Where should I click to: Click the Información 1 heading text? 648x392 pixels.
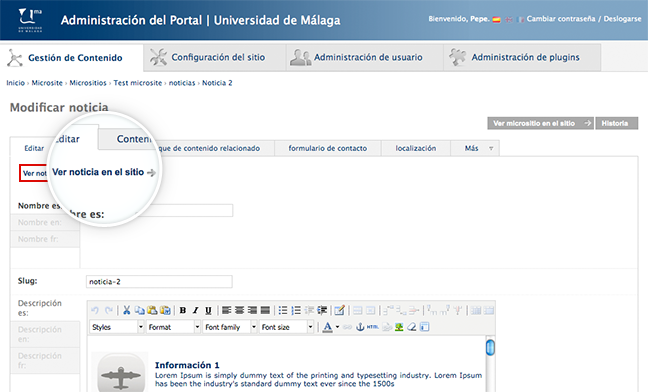(x=187, y=365)
